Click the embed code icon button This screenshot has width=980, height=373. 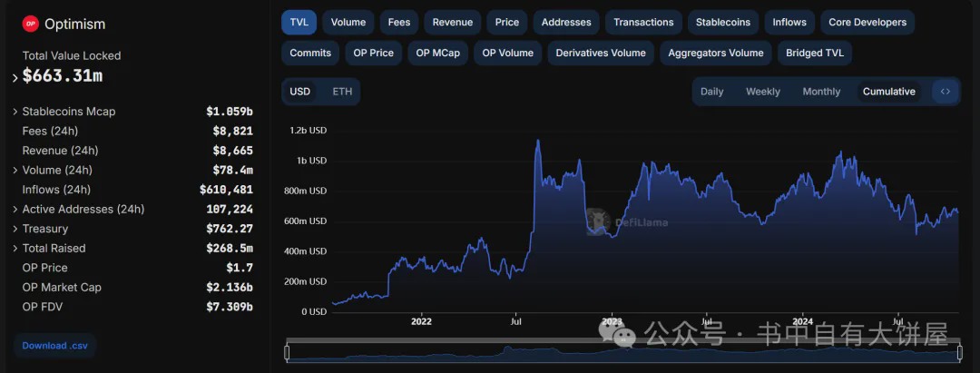(945, 92)
